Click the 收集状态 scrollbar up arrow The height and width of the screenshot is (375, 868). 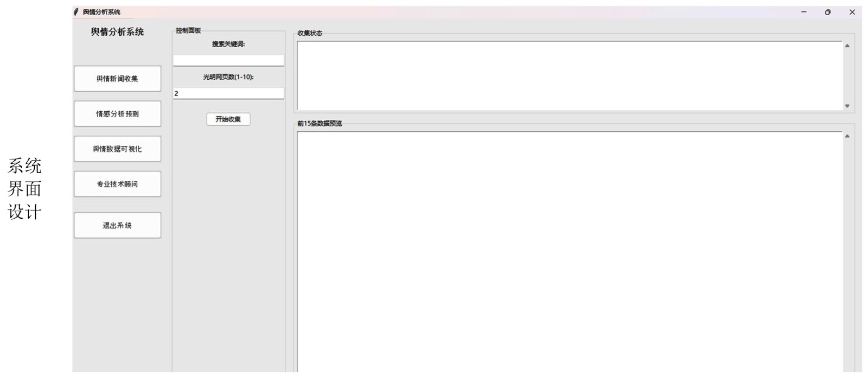pos(847,46)
